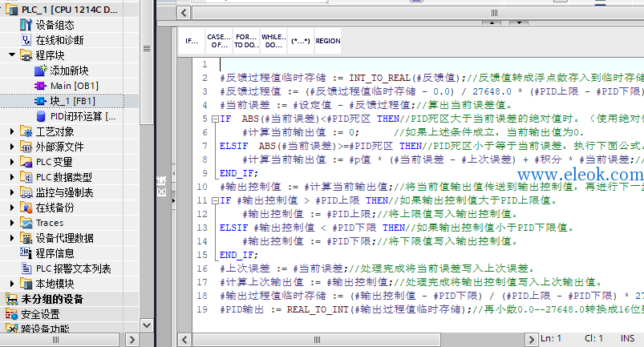Click the splitter down arrow above editor
The image size is (644, 347).
[x=519, y=23]
